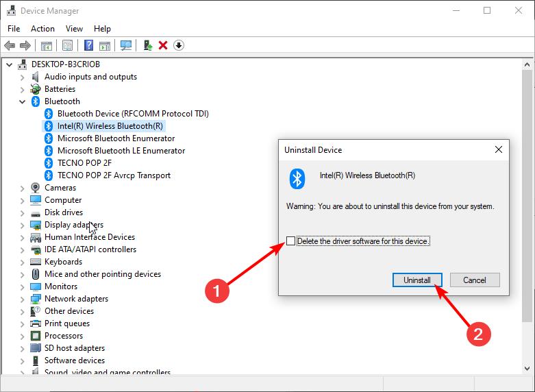The width and height of the screenshot is (535, 392).
Task: Click the scrollbar down arrow
Action: (x=527, y=369)
